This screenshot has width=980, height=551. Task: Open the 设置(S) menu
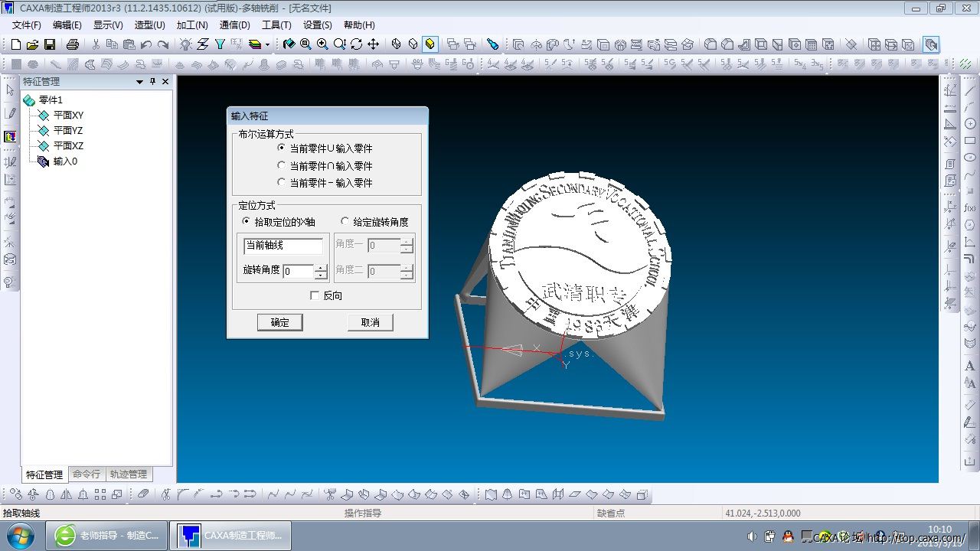pos(318,25)
